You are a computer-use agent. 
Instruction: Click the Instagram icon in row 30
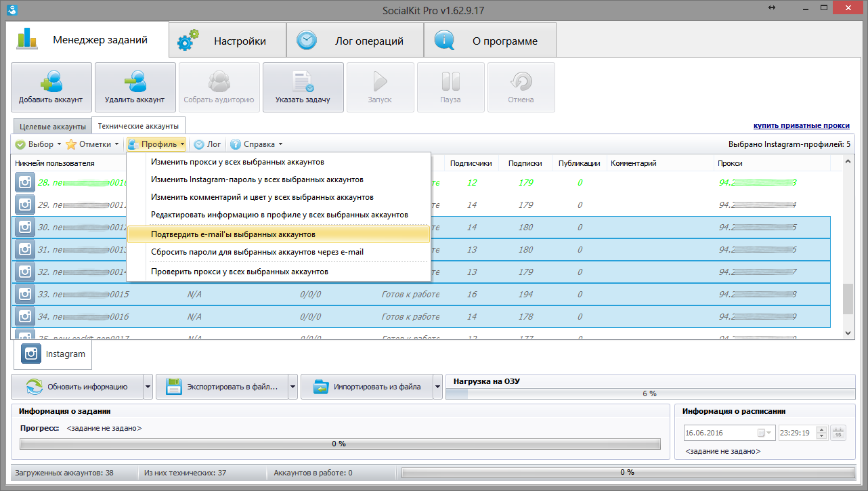[x=25, y=228]
